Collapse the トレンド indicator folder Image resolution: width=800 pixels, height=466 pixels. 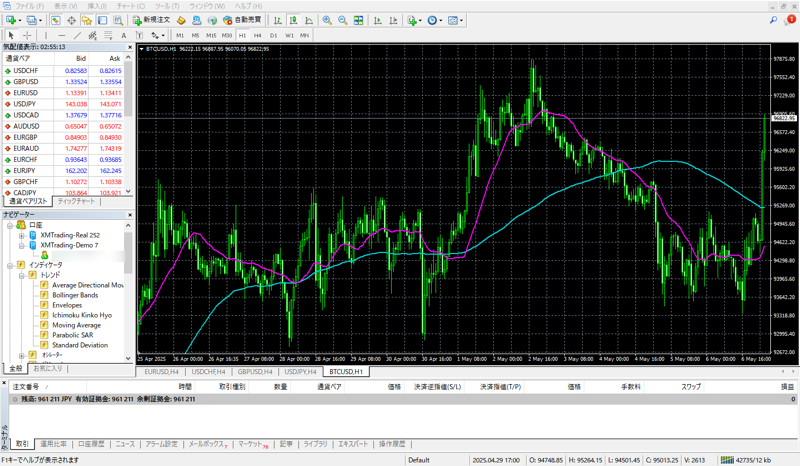pos(21,275)
